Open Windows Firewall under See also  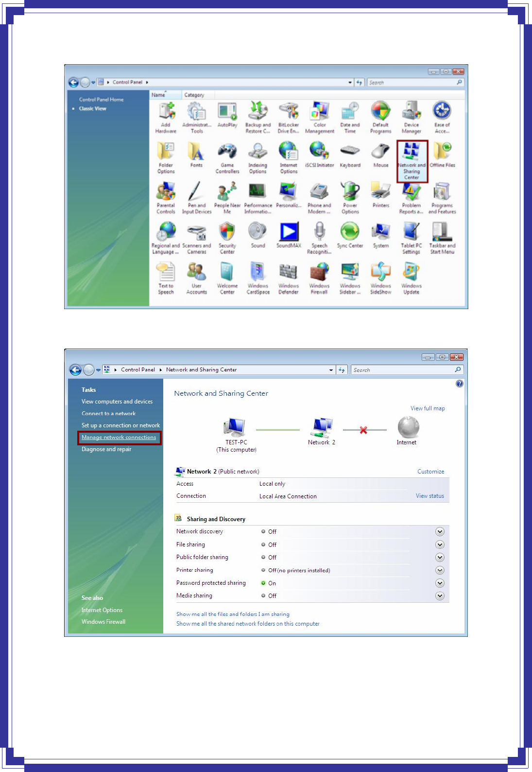(103, 622)
